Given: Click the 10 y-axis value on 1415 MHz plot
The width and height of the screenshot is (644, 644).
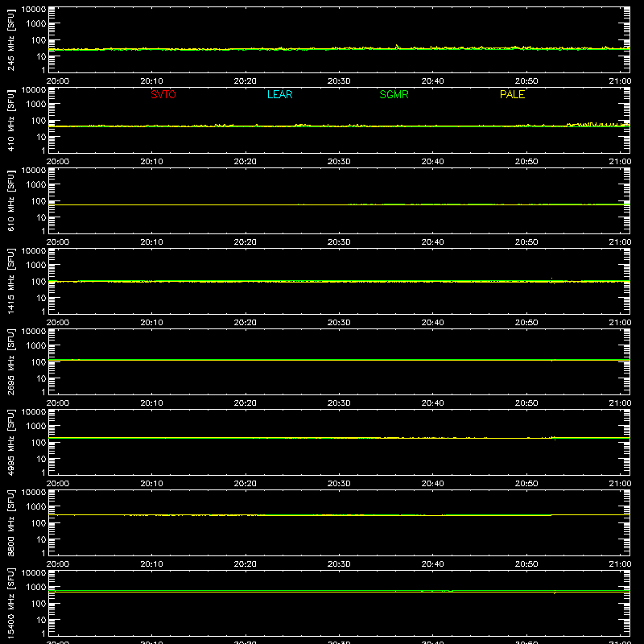Looking at the screenshot, I should pyautogui.click(x=41, y=298).
